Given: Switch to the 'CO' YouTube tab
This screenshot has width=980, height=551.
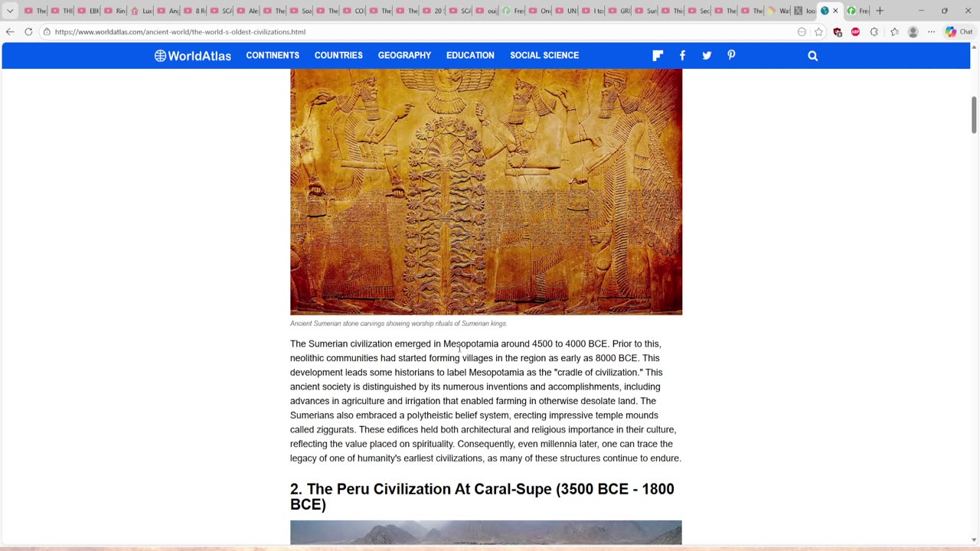Looking at the screenshot, I should point(354,11).
